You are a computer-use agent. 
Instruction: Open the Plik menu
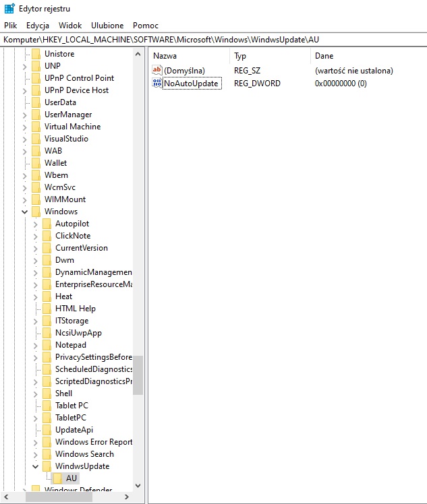pyautogui.click(x=11, y=25)
